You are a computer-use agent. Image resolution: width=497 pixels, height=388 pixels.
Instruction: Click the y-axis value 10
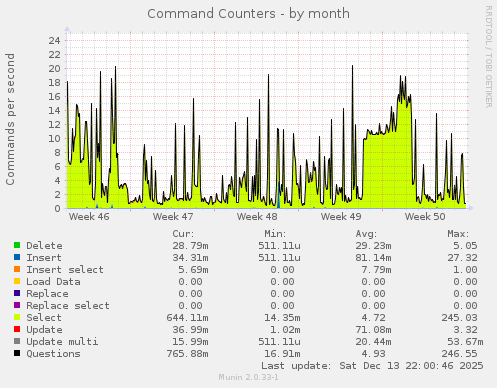55,139
